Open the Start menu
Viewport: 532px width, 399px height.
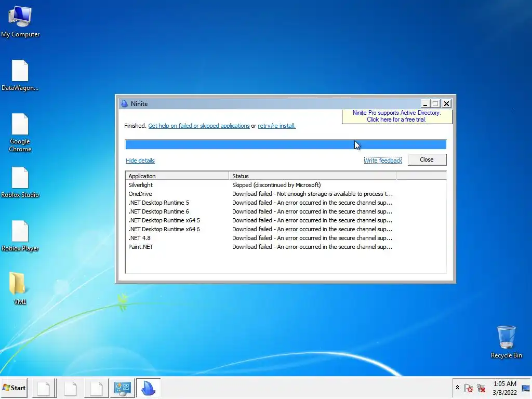[x=14, y=388]
